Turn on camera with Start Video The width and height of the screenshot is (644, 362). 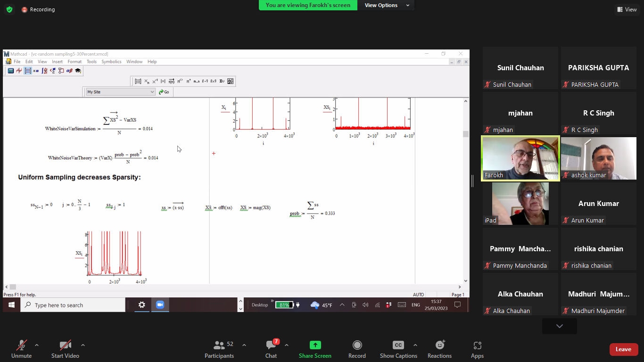[65, 349]
